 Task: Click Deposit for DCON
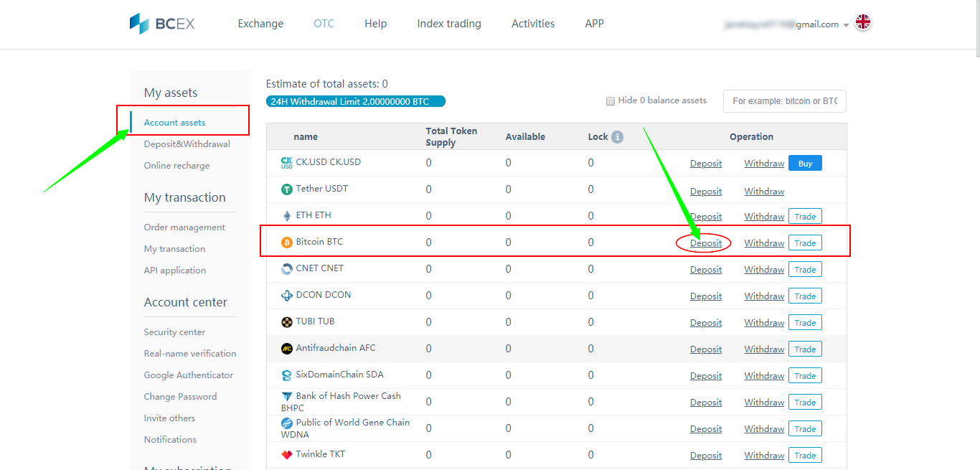coord(706,296)
